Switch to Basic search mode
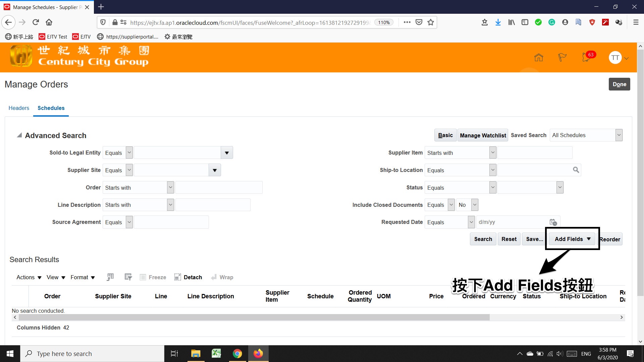Image resolution: width=644 pixels, height=362 pixels. 445,135
